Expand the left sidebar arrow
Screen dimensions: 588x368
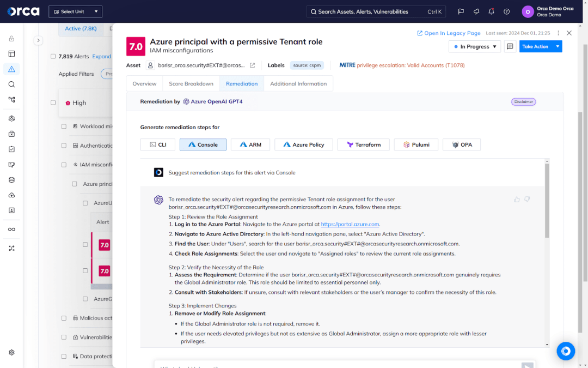38,40
